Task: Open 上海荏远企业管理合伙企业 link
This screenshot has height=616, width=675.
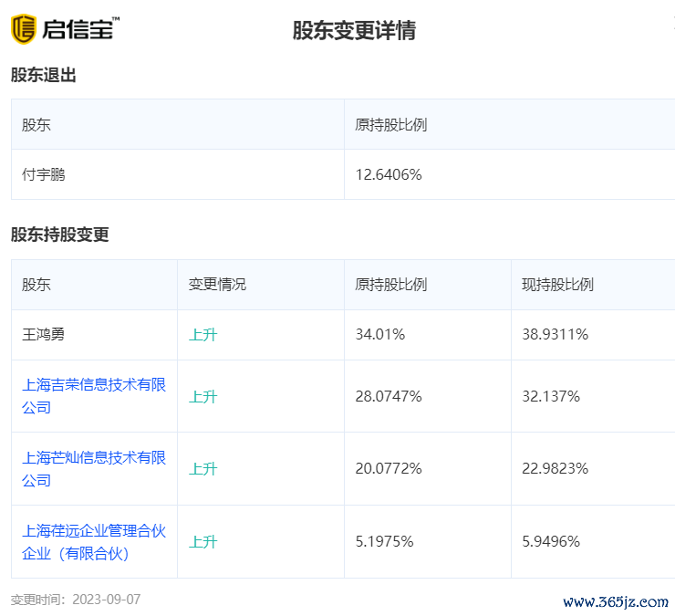Action: 94,542
